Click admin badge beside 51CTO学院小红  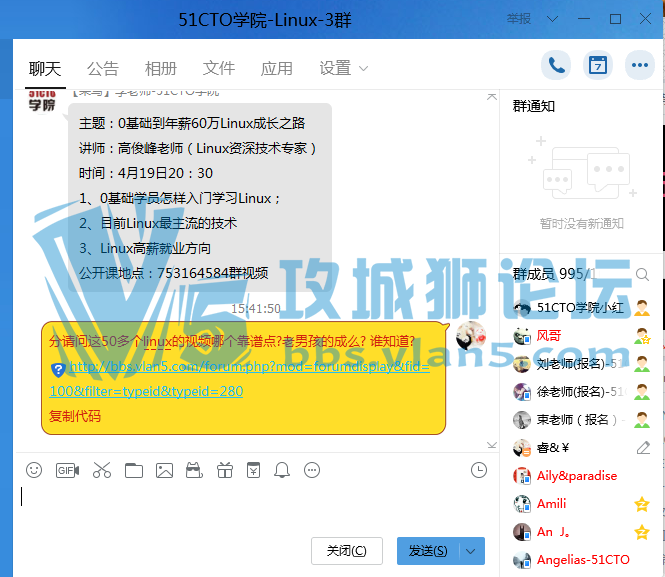coord(642,308)
